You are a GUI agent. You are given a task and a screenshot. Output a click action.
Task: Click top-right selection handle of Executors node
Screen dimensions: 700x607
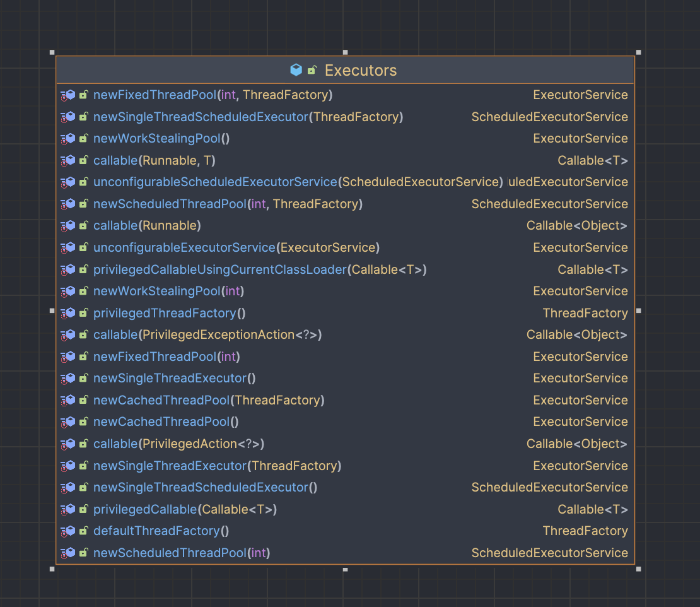638,52
